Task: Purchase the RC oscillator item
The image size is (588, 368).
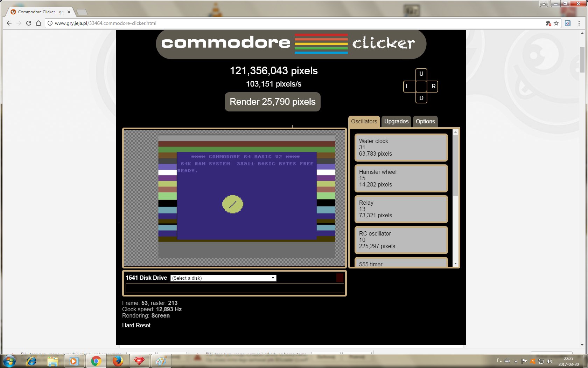Action: pos(401,240)
